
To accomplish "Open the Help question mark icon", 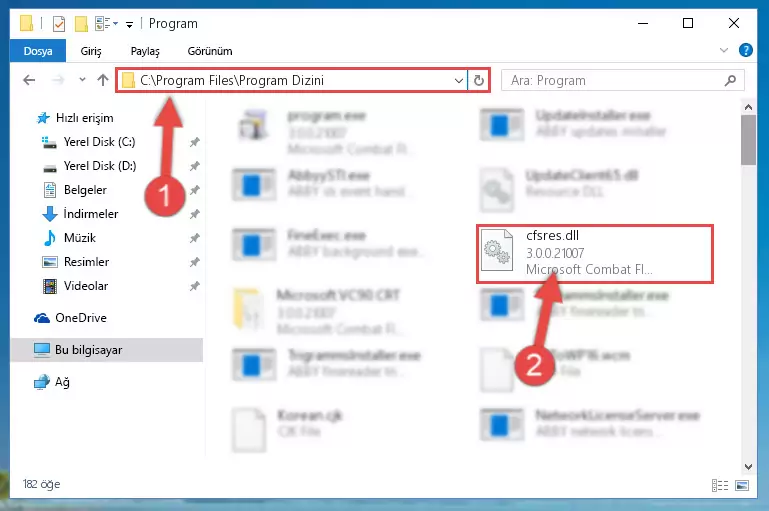I will [745, 50].
